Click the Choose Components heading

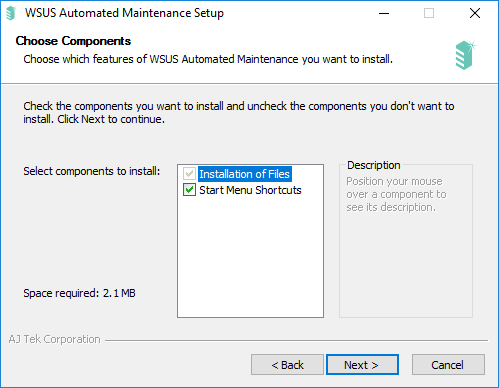[73, 41]
